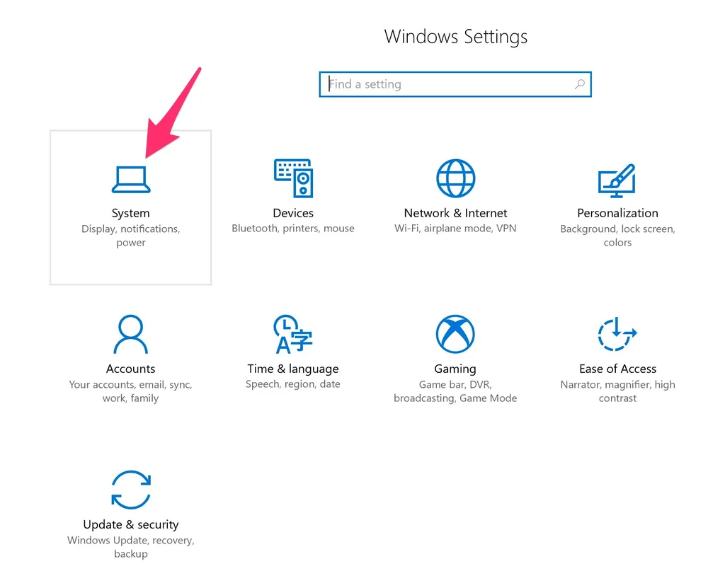Select the Accounts label text

(130, 369)
